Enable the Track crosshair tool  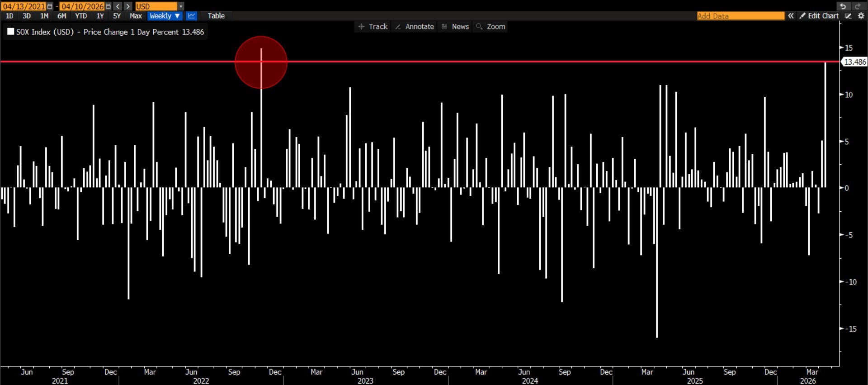pos(373,27)
